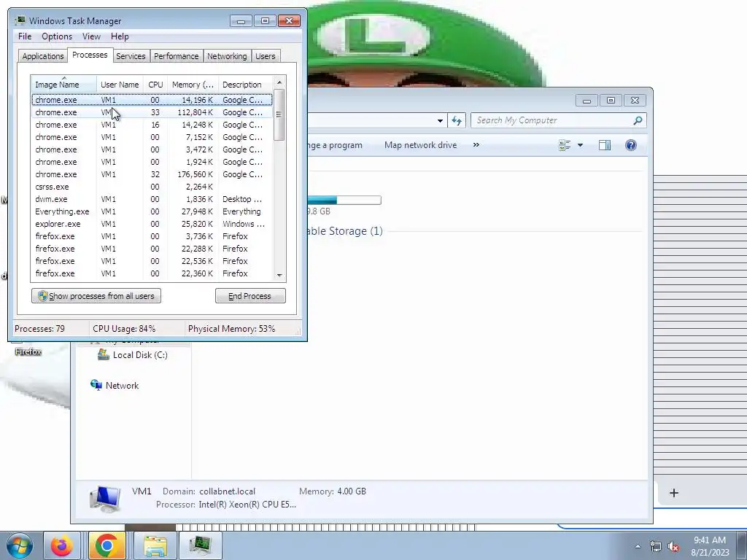Select firefox.exe using 22,288 K
Viewport: 747px width, 560px height.
pos(152,249)
